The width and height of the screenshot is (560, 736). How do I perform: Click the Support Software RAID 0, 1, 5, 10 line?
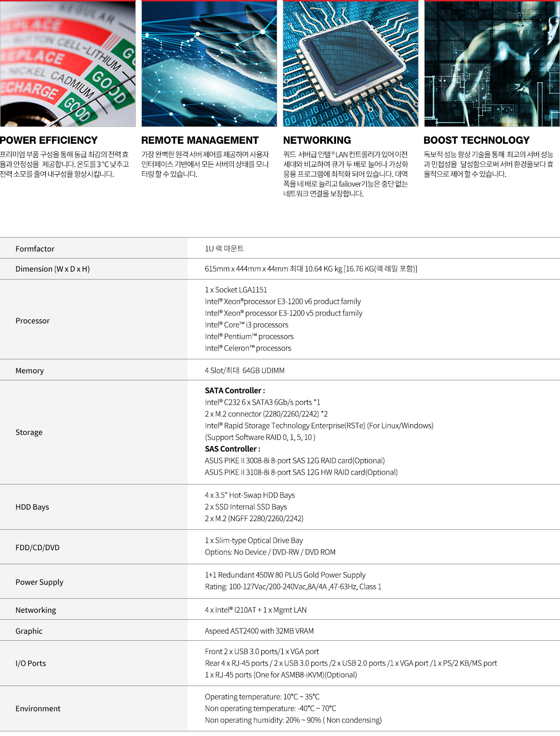click(260, 437)
